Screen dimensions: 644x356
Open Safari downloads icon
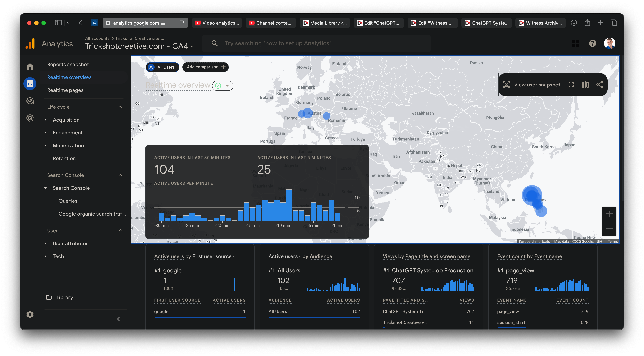[x=574, y=23]
